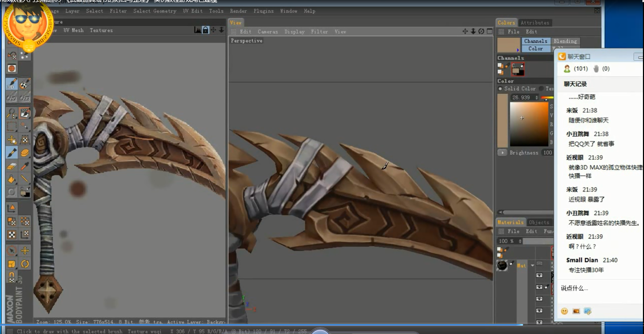Click the tan foreground color swatch preview
This screenshot has height=334, width=644.
click(508, 45)
